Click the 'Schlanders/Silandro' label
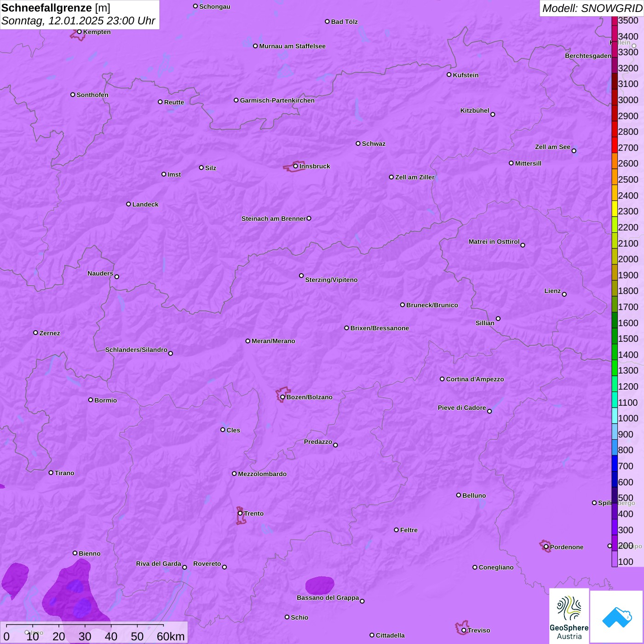 136,350
